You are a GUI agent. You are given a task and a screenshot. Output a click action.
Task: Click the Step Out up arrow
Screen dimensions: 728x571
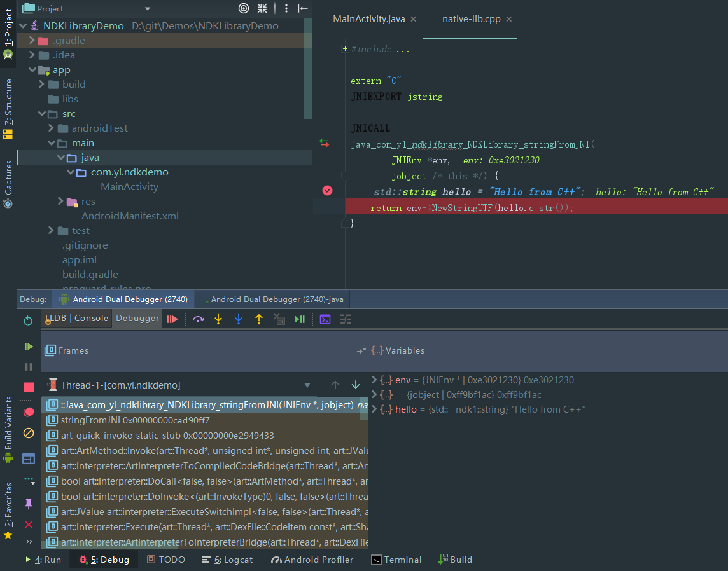click(x=259, y=319)
